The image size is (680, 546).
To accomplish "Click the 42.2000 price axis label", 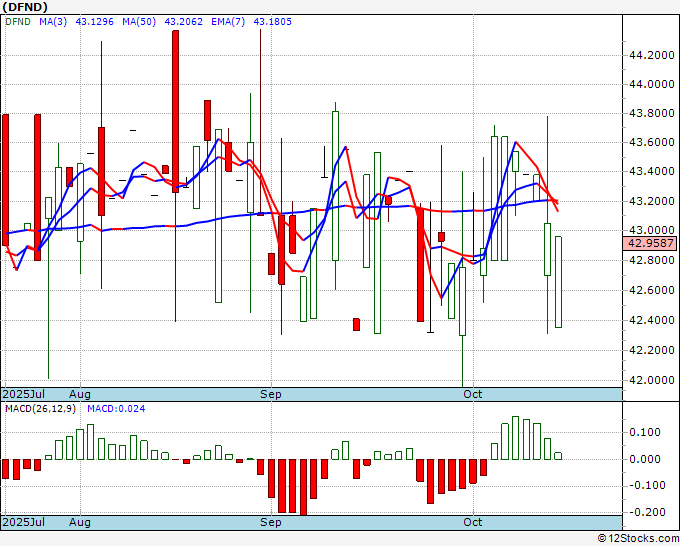I will [x=651, y=350].
